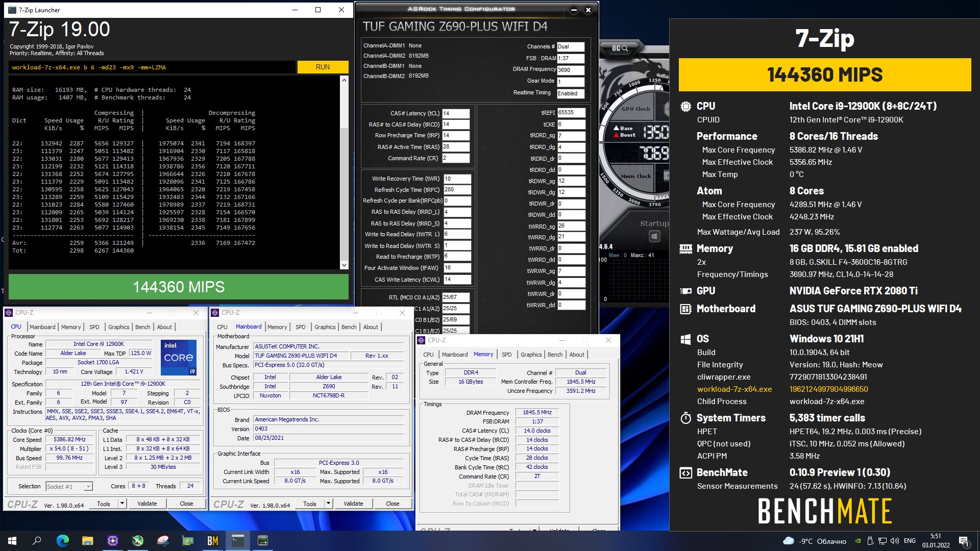Image resolution: width=980 pixels, height=551 pixels.
Task: Open the memory timing app taskbar icon
Action: tap(263, 541)
